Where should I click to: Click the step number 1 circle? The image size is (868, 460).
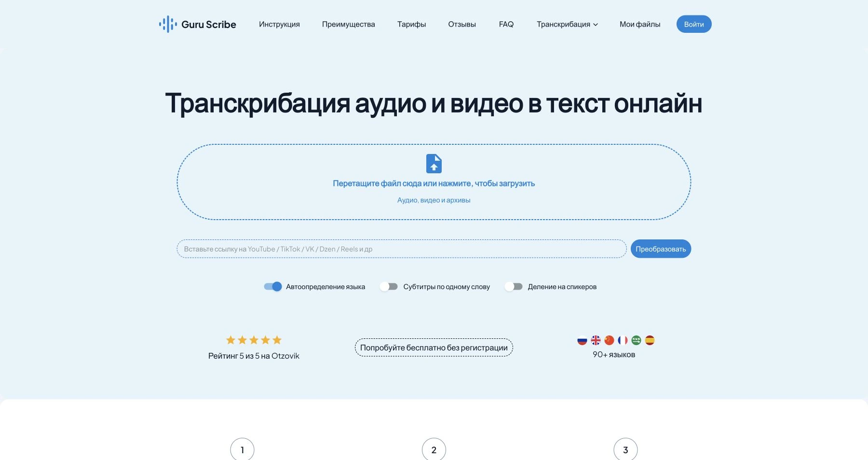tap(242, 449)
